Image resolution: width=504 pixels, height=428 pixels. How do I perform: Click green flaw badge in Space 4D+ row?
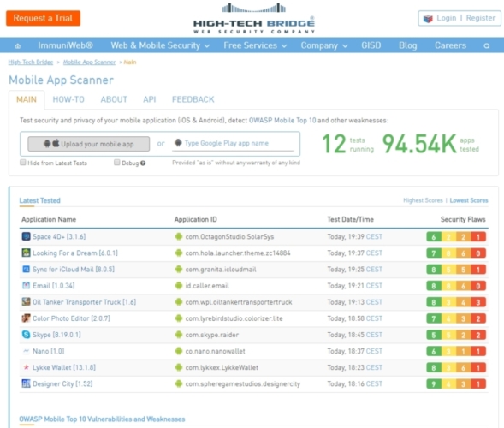(434, 236)
